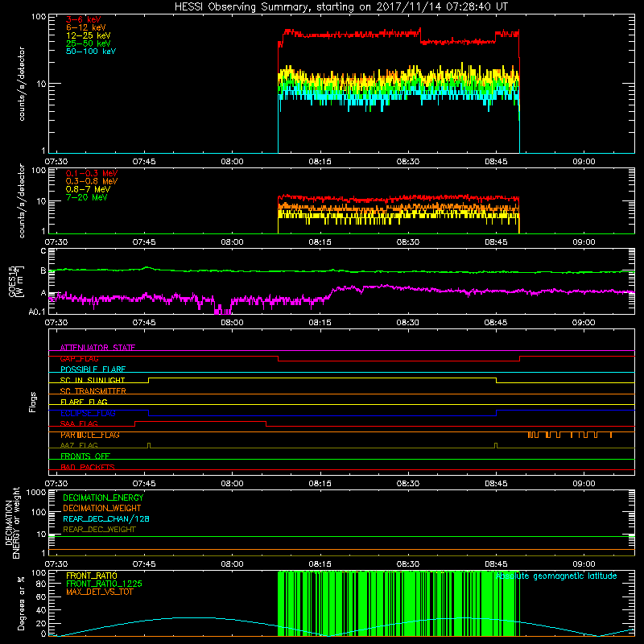Image resolution: width=644 pixels, height=644 pixels.
Task: Pick the 12-25 keV legend label
Action: click(89, 35)
